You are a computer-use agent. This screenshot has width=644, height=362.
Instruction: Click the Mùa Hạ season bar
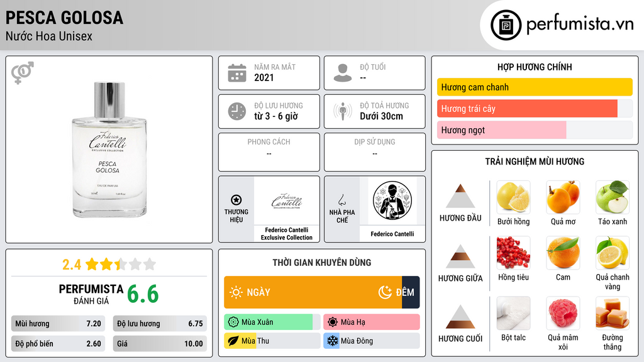pos(372,322)
